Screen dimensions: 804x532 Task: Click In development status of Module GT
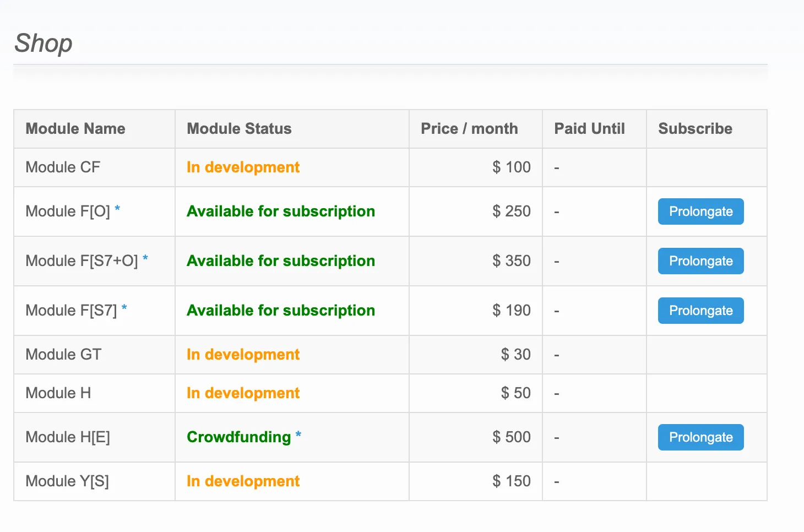[x=243, y=355]
